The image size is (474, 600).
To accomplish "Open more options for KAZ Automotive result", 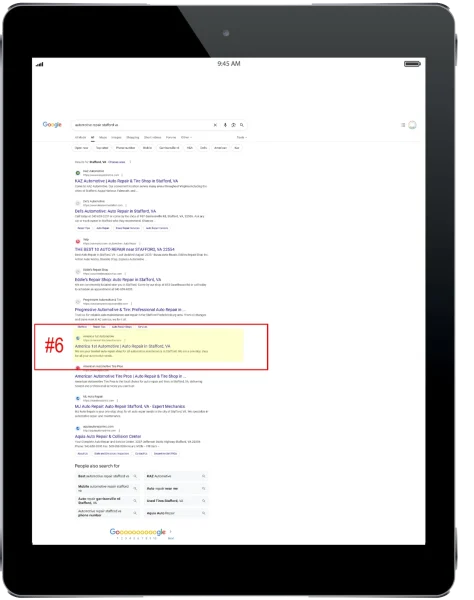I will click(122, 175).
